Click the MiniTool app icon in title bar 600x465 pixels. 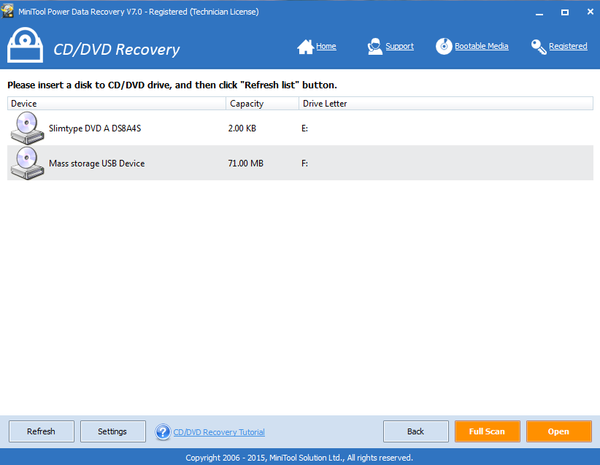[7, 11]
